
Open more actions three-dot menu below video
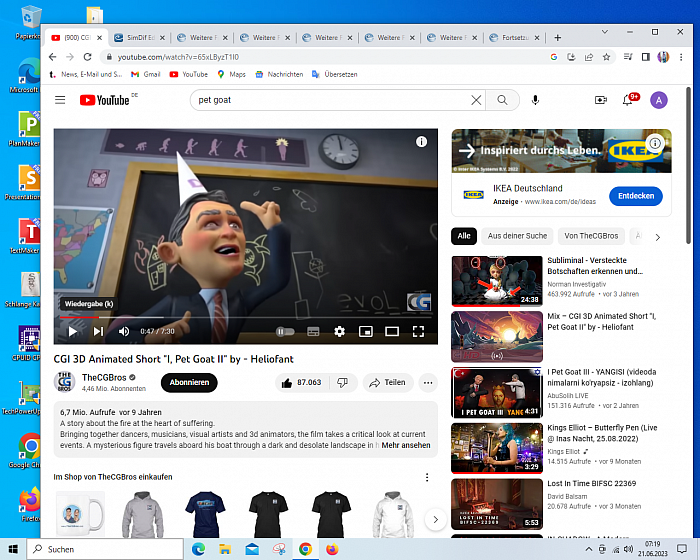click(428, 383)
